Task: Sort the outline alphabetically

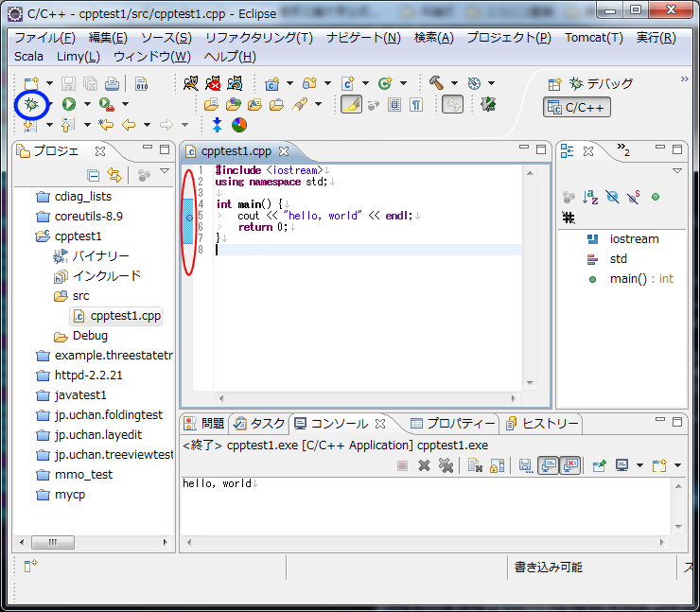Action: click(590, 197)
